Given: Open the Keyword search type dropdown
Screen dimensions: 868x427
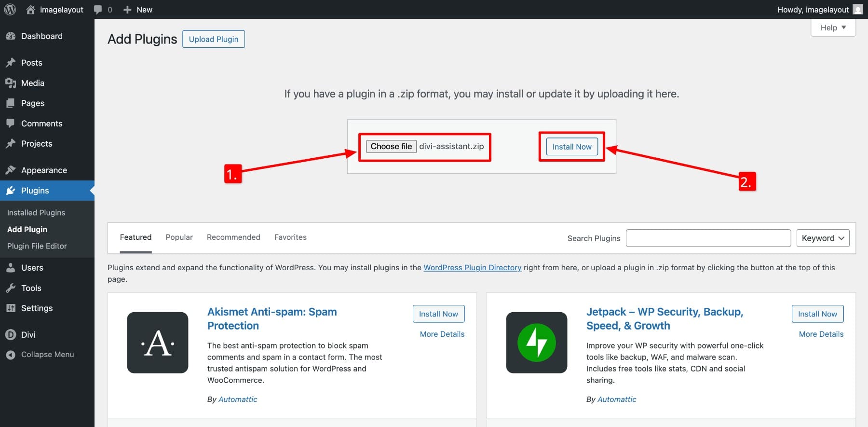Looking at the screenshot, I should pyautogui.click(x=823, y=238).
